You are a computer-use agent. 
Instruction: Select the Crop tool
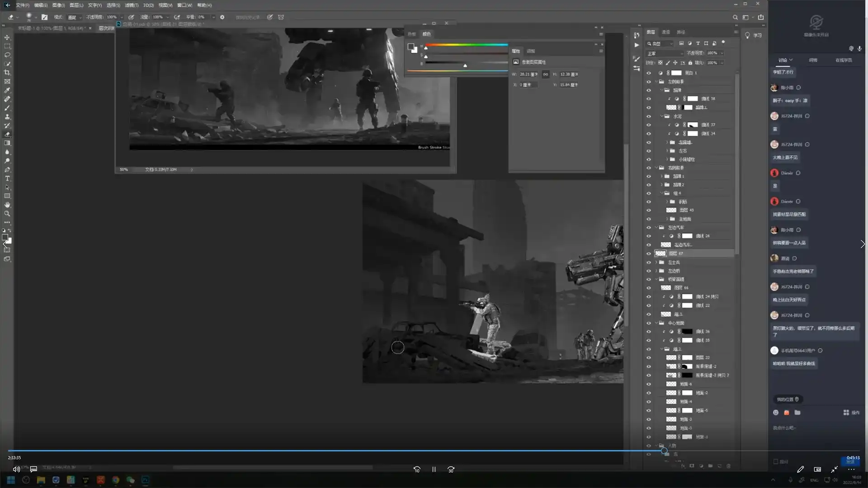point(7,72)
